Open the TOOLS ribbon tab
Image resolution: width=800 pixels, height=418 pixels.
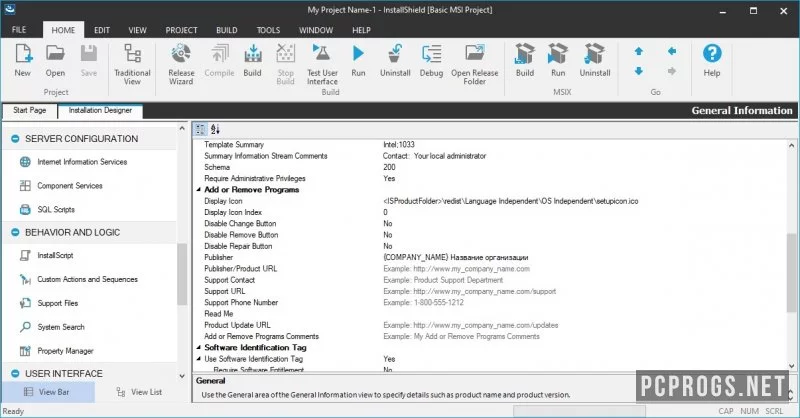click(x=268, y=30)
